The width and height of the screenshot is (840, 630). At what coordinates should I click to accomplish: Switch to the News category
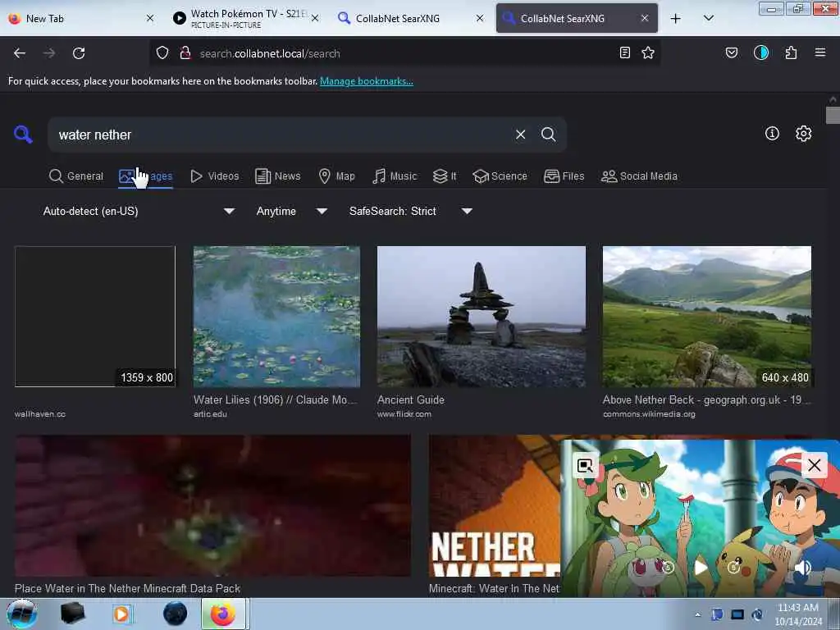(x=278, y=176)
